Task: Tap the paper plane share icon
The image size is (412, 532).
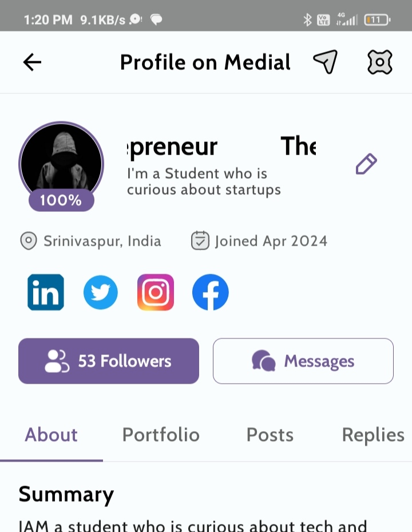Action: coord(325,62)
